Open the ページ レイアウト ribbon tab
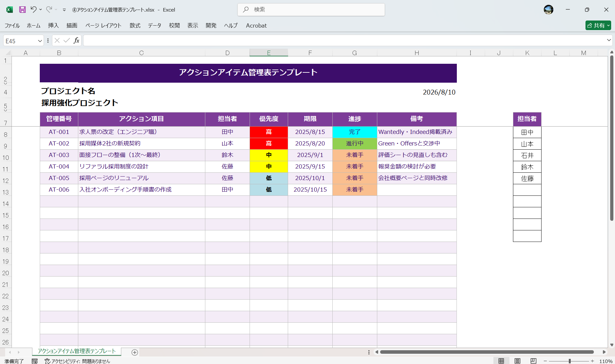 (x=103, y=26)
